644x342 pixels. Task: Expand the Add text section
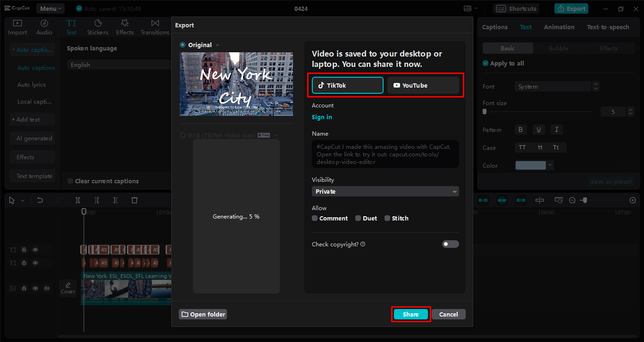point(33,120)
